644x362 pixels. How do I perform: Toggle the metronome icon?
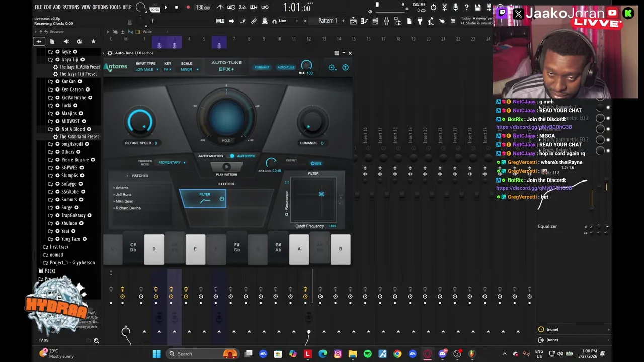(x=220, y=7)
